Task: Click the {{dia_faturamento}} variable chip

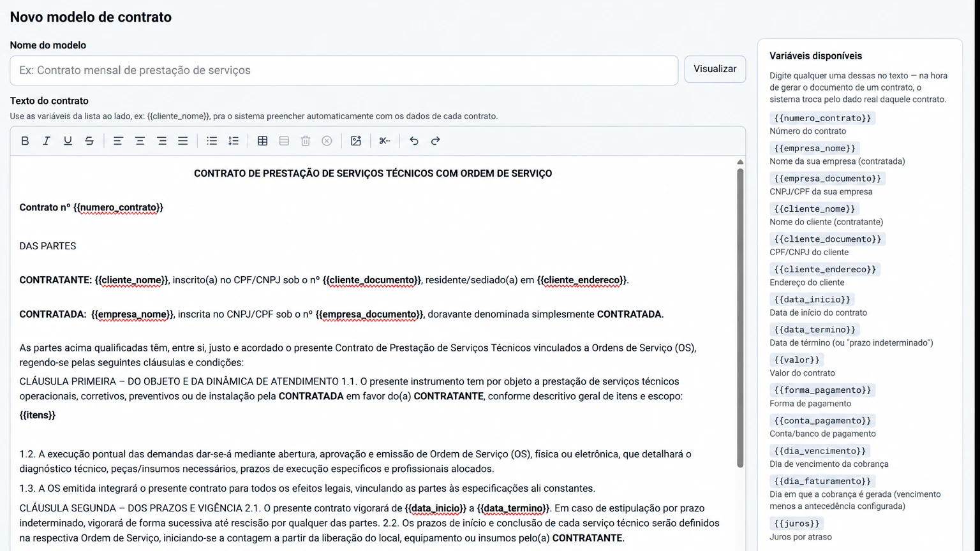Action: click(x=822, y=481)
